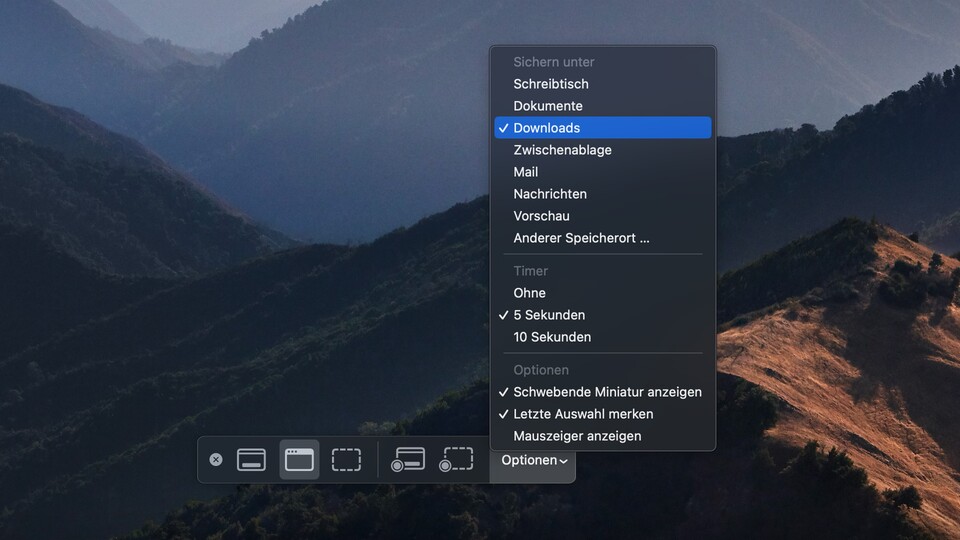Set timer to Ohne
This screenshot has width=960, height=540.
(603, 293)
